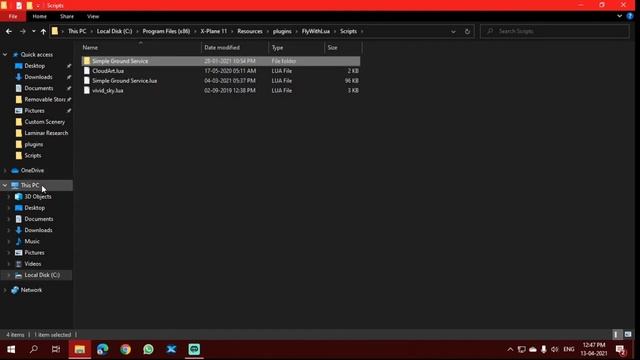Open the File menu
Viewport: 640px width, 360px height.
13,16
